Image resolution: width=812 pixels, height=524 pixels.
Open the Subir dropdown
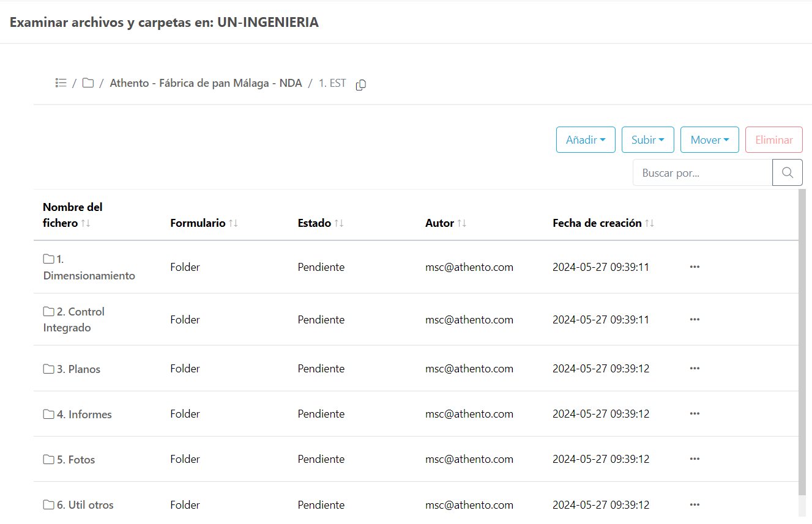(x=647, y=140)
